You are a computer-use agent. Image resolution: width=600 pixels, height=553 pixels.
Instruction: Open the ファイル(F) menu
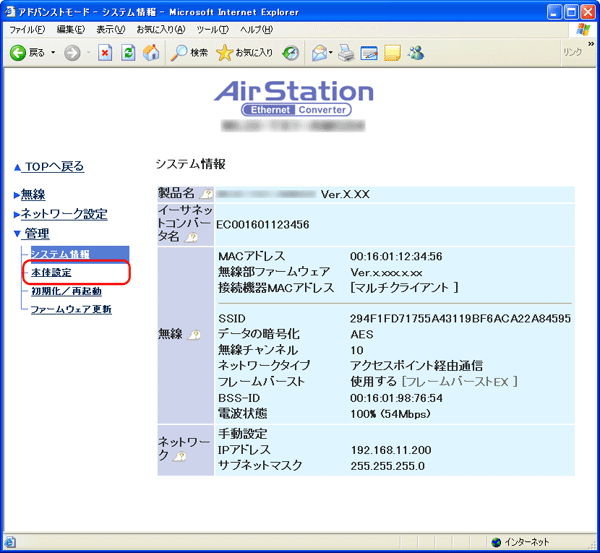pos(27,30)
